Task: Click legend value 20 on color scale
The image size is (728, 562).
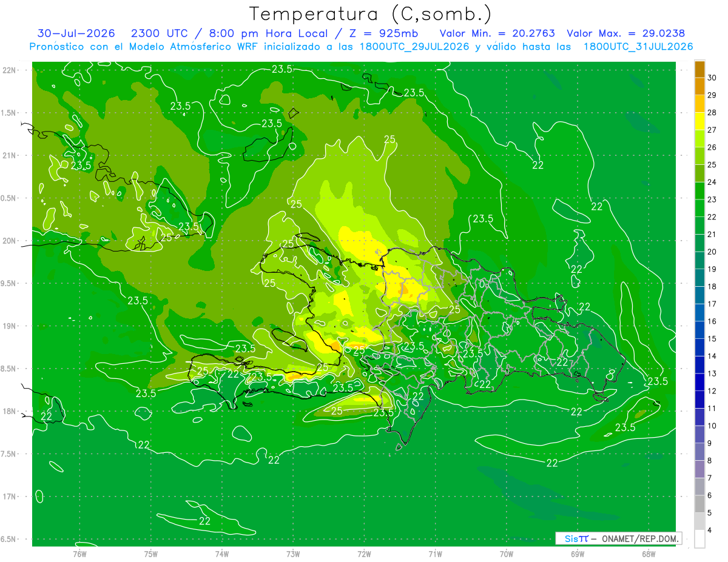Action: (x=712, y=252)
